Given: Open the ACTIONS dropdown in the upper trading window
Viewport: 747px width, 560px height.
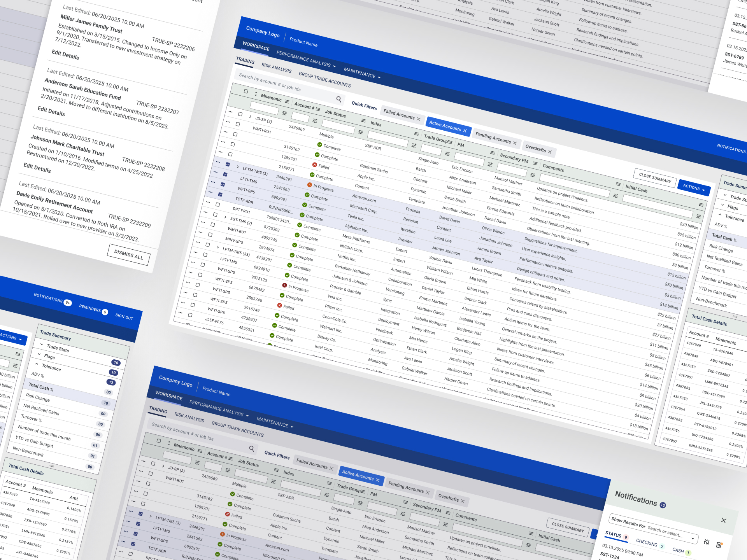Looking at the screenshot, I should (694, 188).
